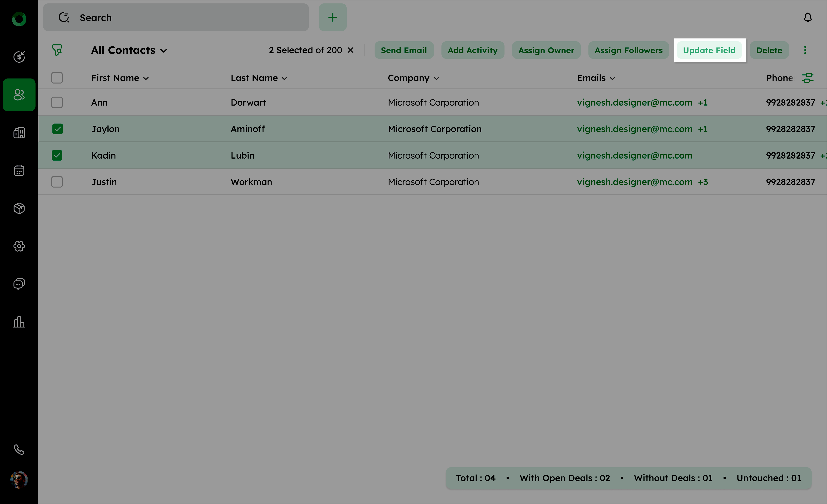Open the reports bar chart icon
Image resolution: width=827 pixels, height=504 pixels.
point(19,322)
